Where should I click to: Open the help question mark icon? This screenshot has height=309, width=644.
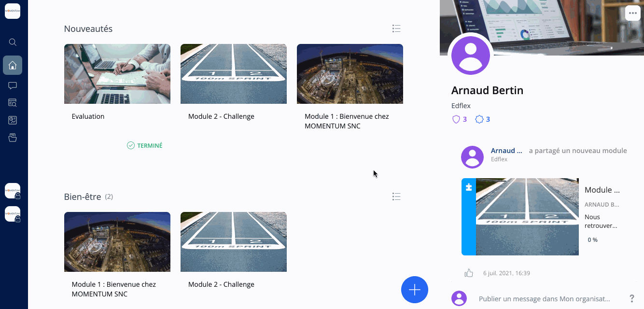pyautogui.click(x=632, y=298)
